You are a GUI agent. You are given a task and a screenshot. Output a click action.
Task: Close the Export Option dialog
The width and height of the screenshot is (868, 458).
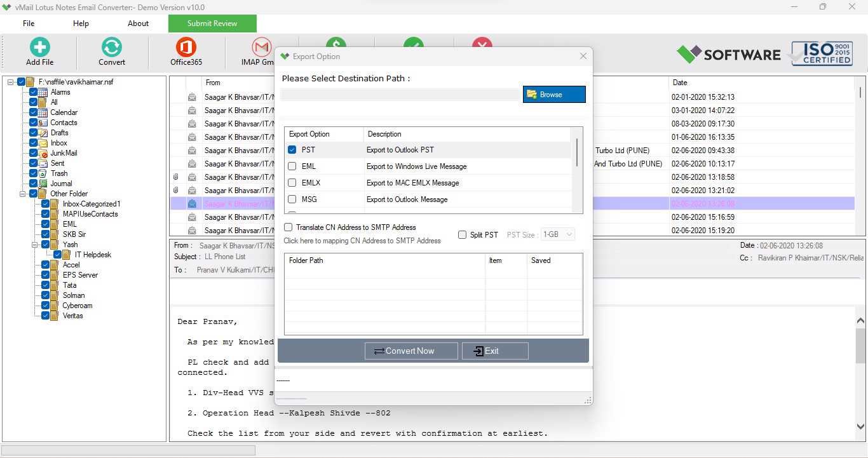click(x=583, y=57)
